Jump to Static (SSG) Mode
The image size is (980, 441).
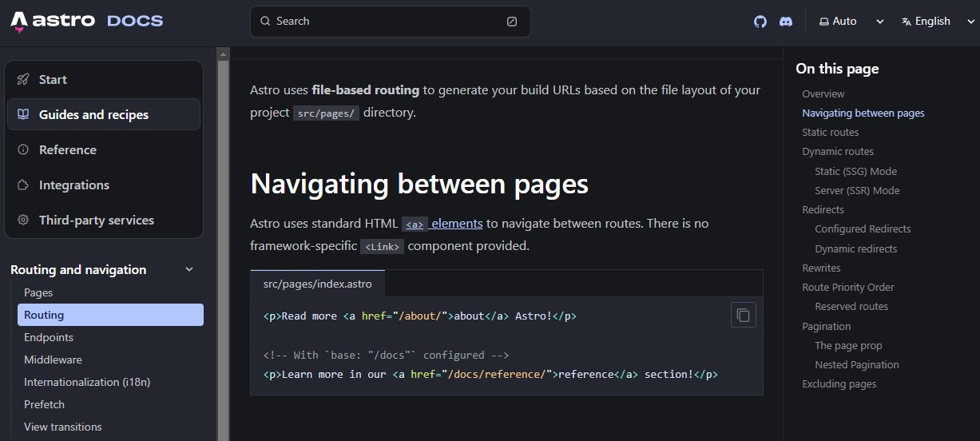(x=855, y=171)
